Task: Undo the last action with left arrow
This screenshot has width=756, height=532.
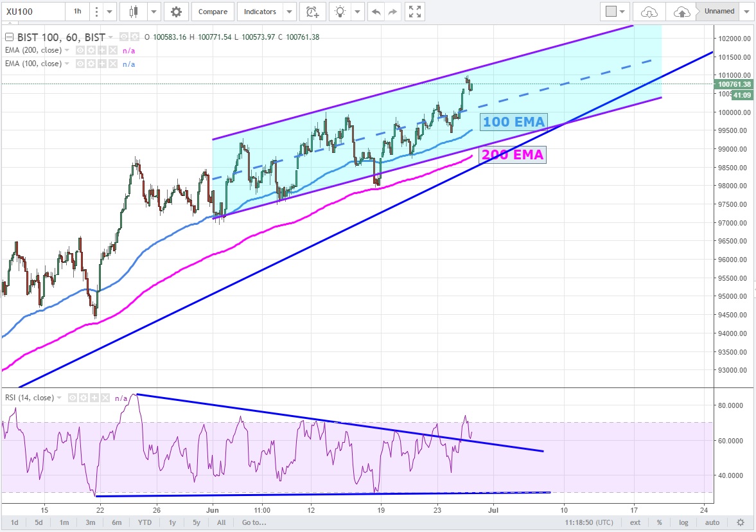Action: pyautogui.click(x=376, y=12)
